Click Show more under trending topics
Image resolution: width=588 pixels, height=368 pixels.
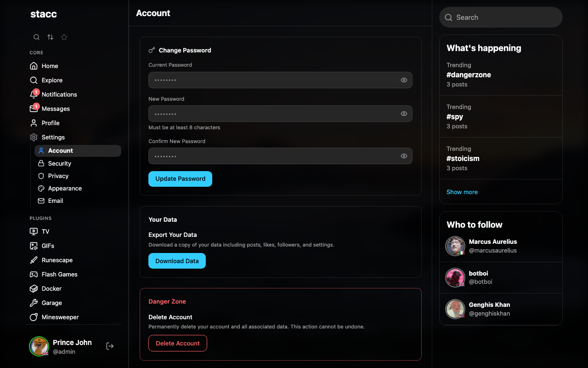(x=462, y=192)
